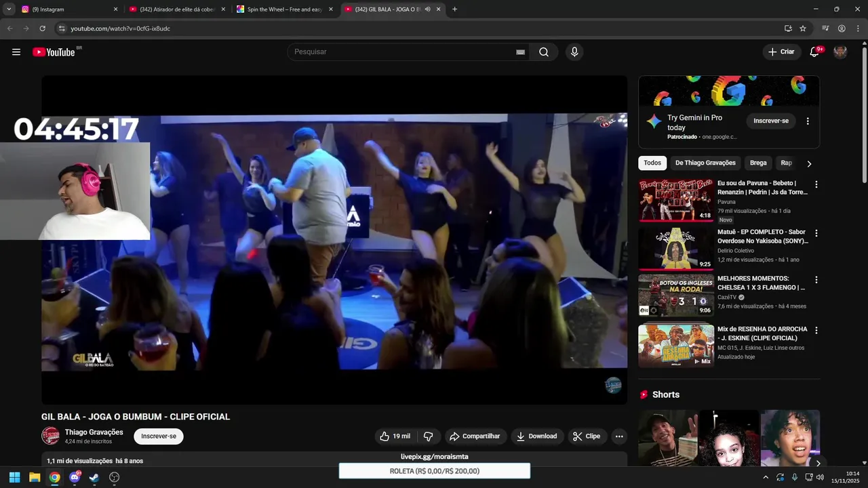Open Chrome three-dot menu
The image size is (868, 488).
point(857,28)
